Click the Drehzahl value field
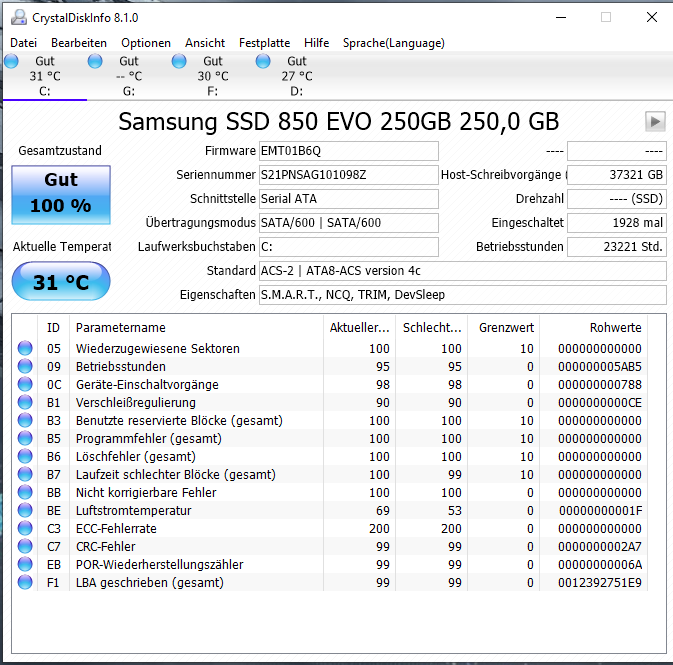673x665 pixels. (x=617, y=199)
